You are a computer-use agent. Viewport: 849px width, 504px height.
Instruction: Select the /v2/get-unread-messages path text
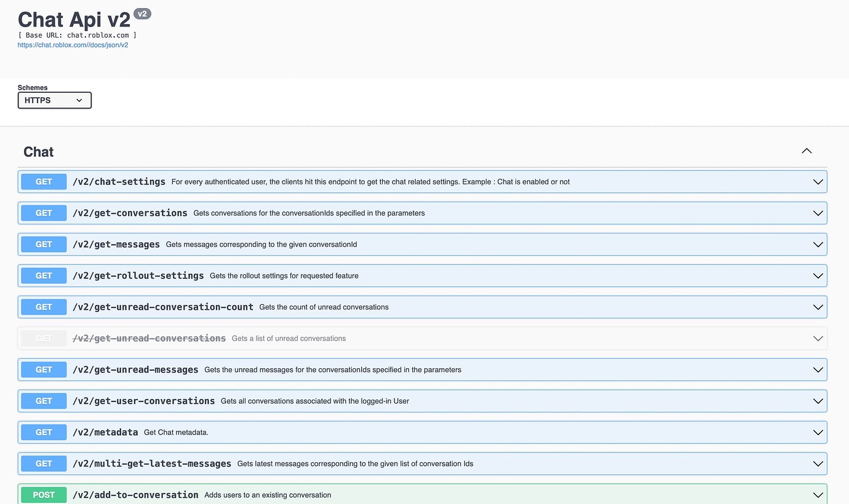click(x=135, y=370)
